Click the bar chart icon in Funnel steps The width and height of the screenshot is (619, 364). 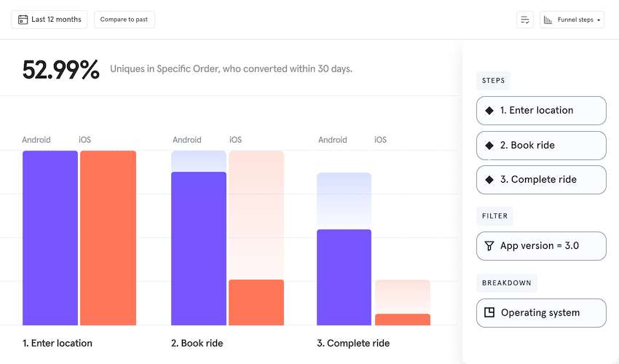click(548, 20)
